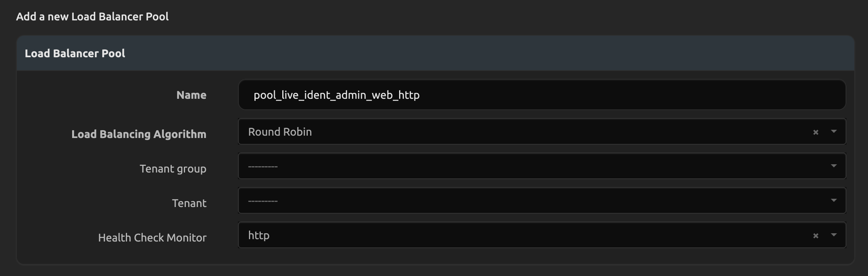Click the Health Check Monitor label
The width and height of the screenshot is (868, 276).
pyautogui.click(x=152, y=238)
